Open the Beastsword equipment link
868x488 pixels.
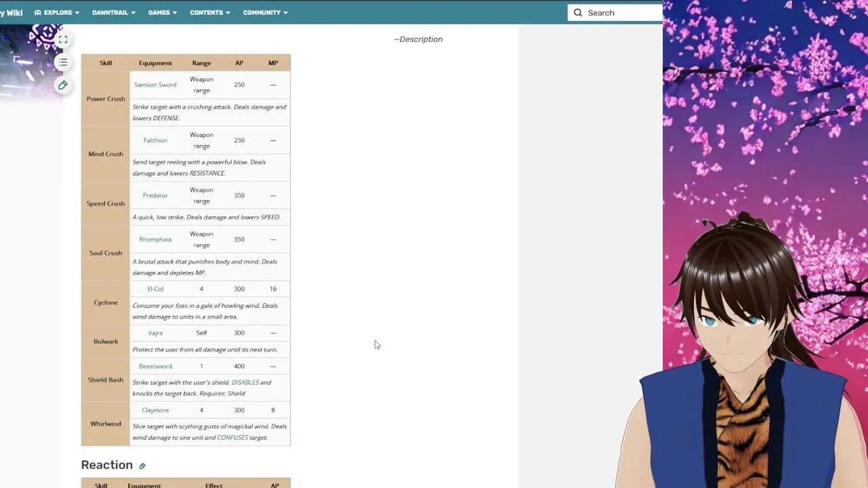point(155,366)
